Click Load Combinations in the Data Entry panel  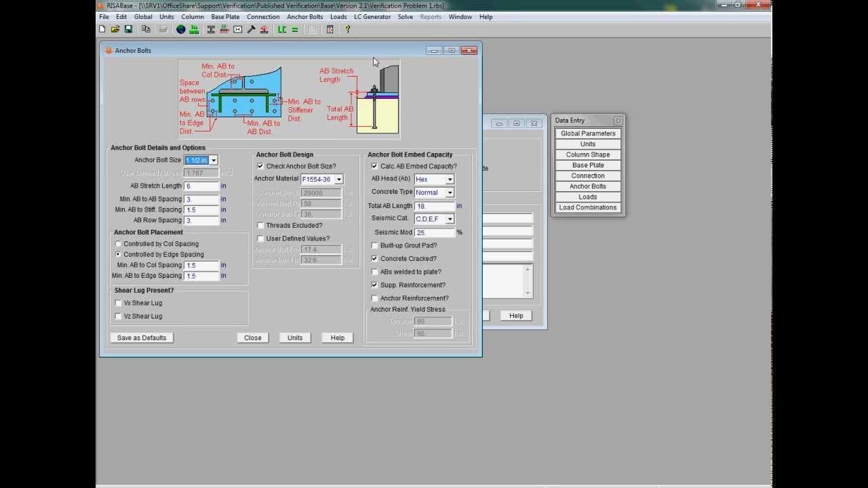588,207
